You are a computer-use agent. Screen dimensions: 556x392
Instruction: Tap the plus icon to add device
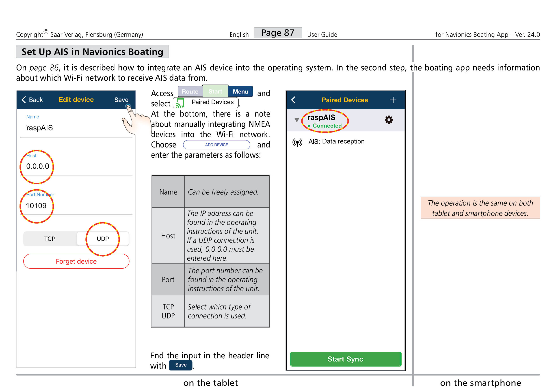[x=393, y=100]
